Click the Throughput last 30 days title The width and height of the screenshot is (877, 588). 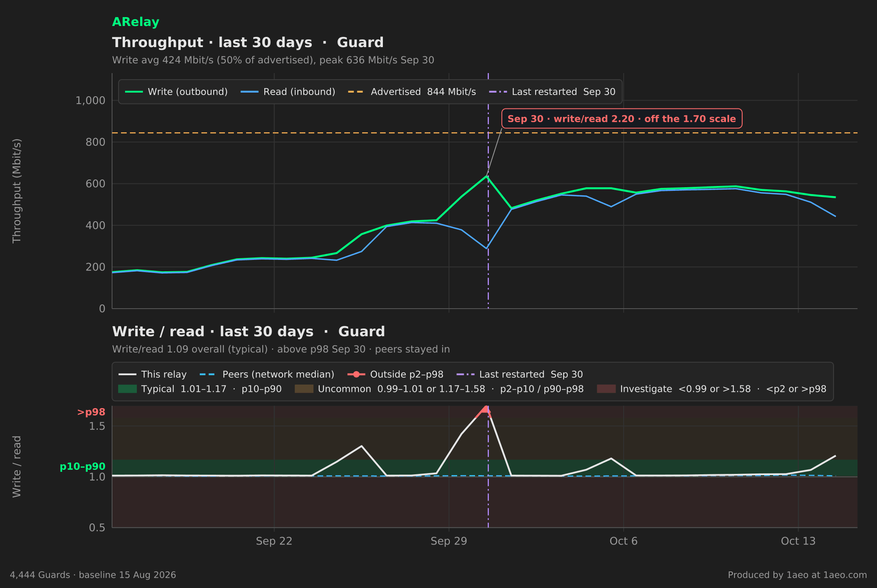point(248,43)
